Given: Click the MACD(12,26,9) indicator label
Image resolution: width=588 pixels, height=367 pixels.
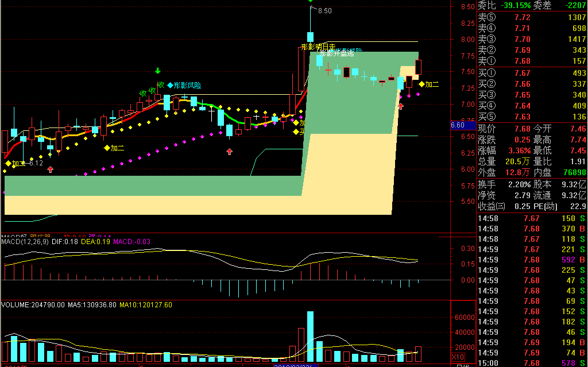Looking at the screenshot, I should [x=25, y=242].
